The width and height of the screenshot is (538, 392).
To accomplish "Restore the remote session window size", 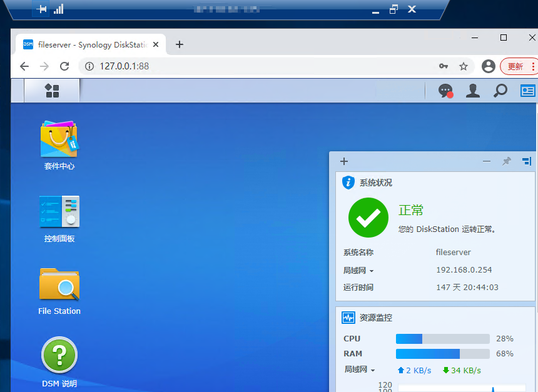I will (x=393, y=9).
